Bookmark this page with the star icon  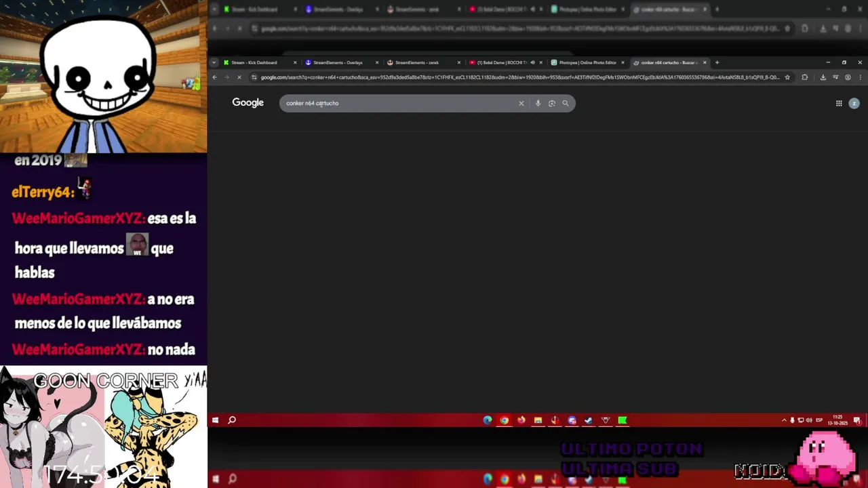pyautogui.click(x=787, y=77)
